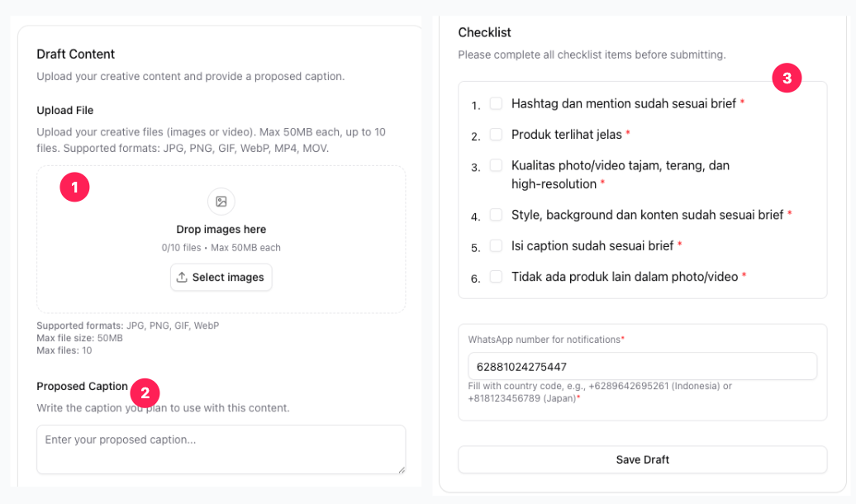The image size is (856, 504).
Task: Click the red number 3 marker badge
Action: tap(787, 78)
